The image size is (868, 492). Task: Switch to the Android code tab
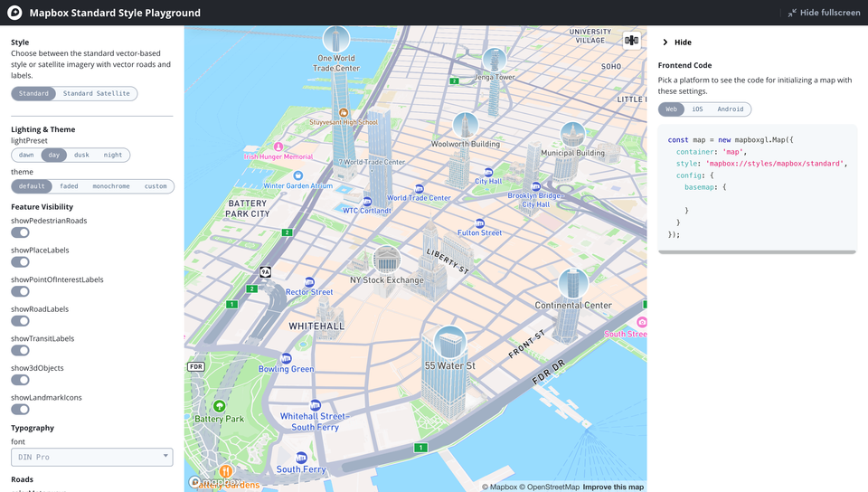[731, 109]
